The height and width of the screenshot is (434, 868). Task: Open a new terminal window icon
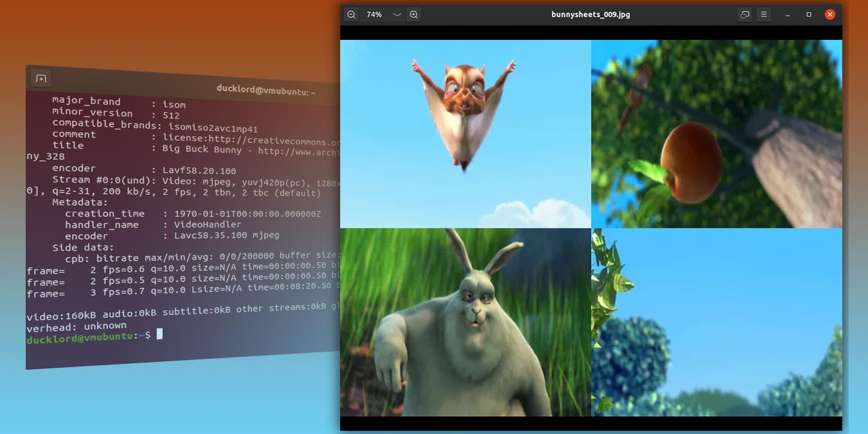click(40, 78)
